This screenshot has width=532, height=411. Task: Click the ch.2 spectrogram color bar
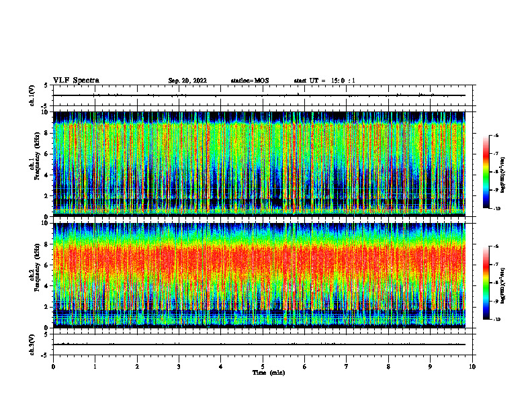[486, 283]
